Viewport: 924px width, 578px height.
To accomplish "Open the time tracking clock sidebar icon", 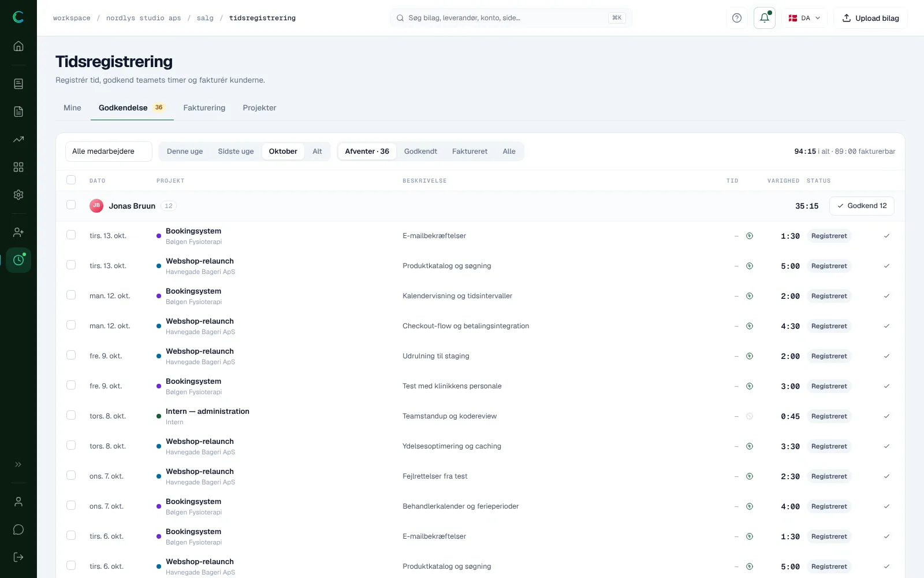I will tap(18, 260).
